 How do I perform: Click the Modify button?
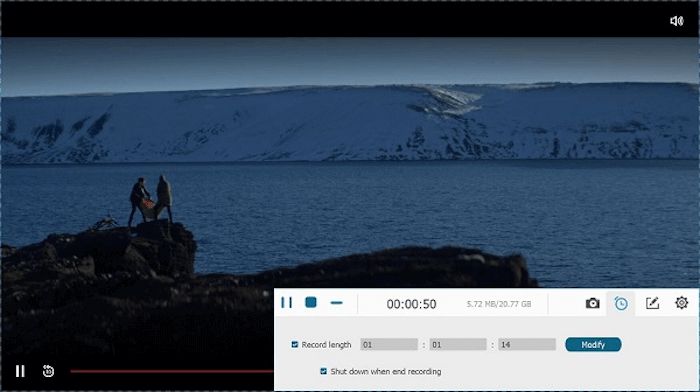tap(593, 345)
